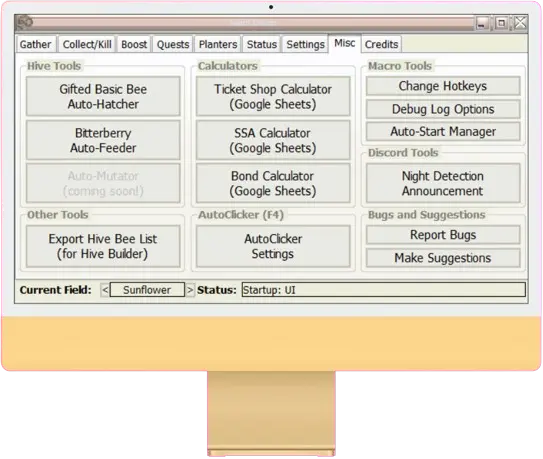This screenshot has width=543, height=459.
Task: Open the Planters tab
Action: click(x=218, y=44)
